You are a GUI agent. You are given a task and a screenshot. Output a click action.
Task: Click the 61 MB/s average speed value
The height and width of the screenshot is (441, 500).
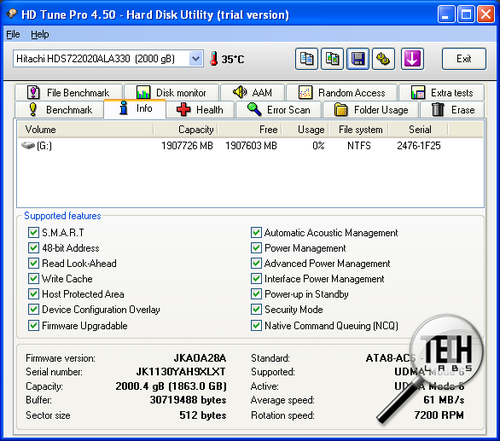[x=444, y=400]
